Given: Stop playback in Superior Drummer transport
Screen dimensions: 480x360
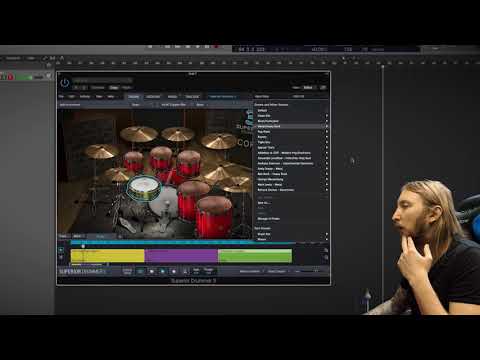Looking at the screenshot, I should pos(152,271).
